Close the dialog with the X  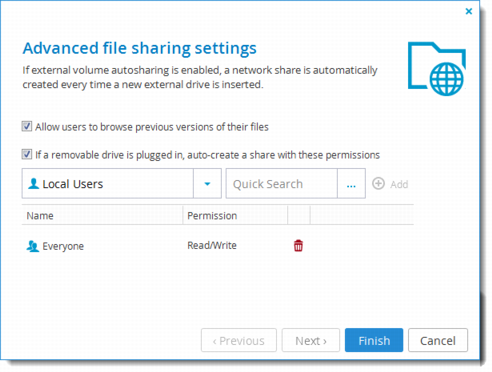click(469, 11)
